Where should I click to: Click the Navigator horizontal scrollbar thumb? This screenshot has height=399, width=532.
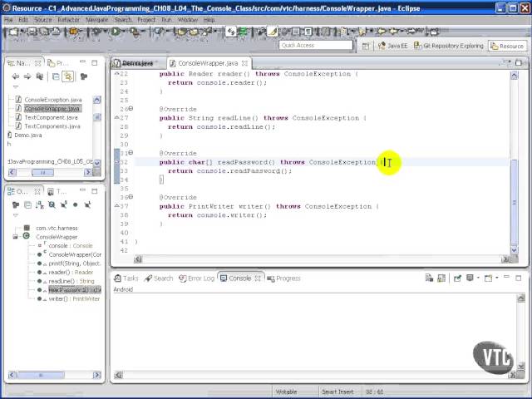[42, 172]
